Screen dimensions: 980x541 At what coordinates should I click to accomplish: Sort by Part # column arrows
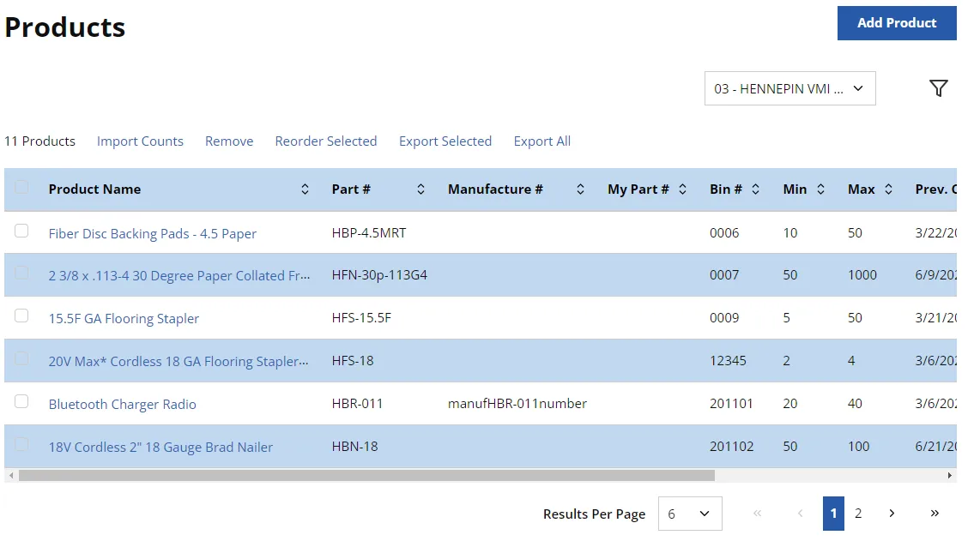(420, 189)
